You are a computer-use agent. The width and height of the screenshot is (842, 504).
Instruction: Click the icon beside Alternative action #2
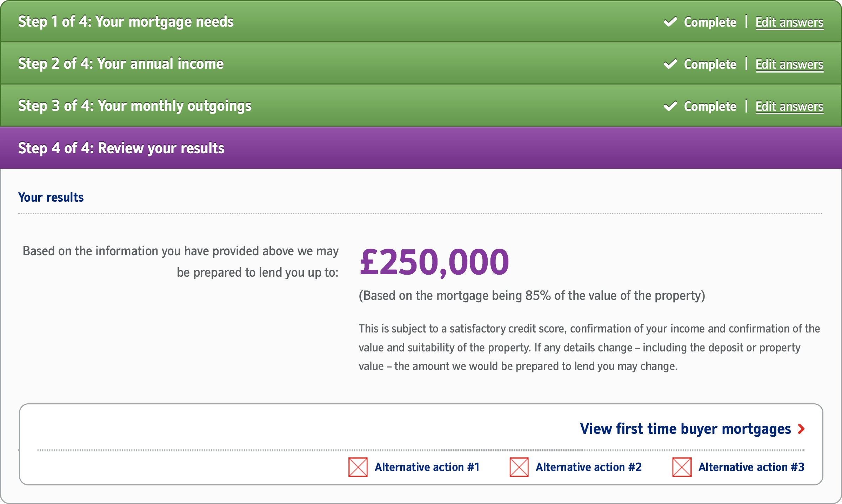(x=519, y=467)
